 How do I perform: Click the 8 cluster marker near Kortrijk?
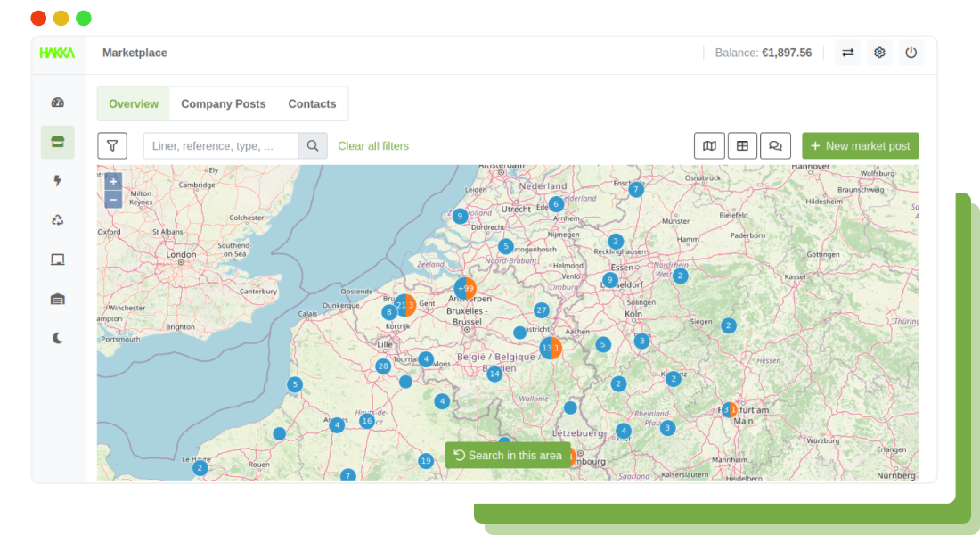coord(388,311)
